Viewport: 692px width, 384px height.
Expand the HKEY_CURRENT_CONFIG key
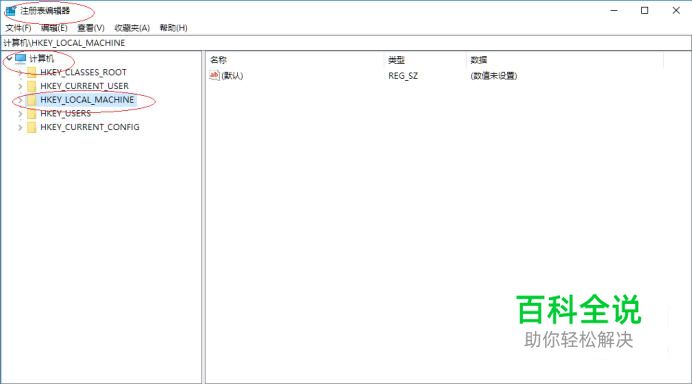tap(20, 127)
